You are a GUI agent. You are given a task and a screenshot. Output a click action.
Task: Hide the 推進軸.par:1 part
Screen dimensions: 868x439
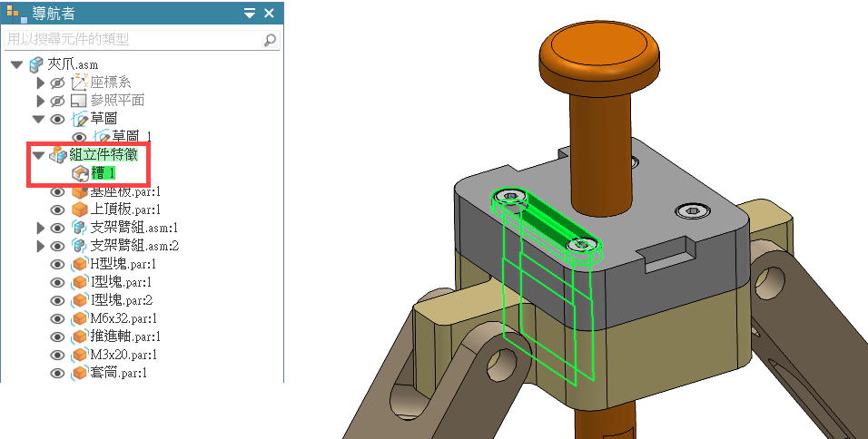point(57,337)
